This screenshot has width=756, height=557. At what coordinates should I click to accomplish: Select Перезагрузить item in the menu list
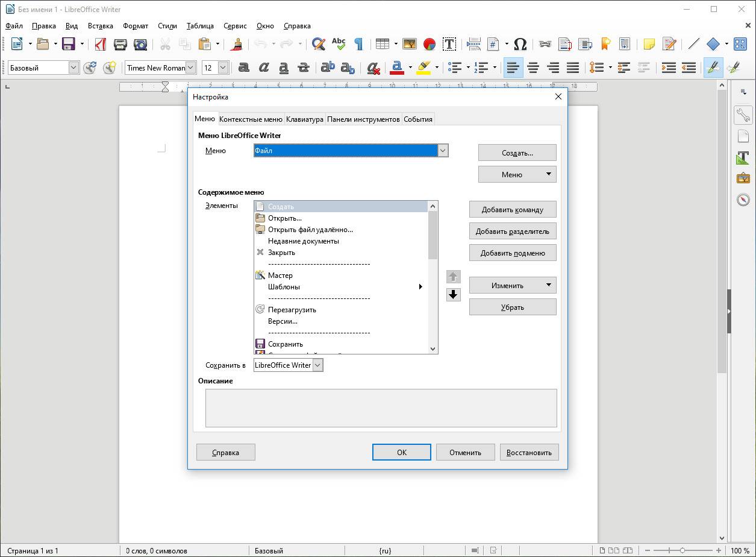pos(292,310)
